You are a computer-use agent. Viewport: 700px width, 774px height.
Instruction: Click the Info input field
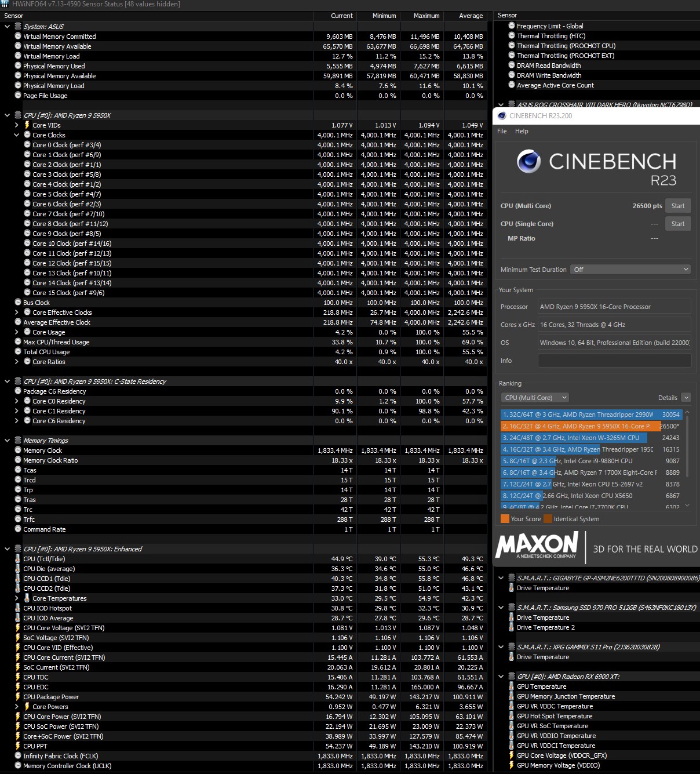(x=614, y=361)
